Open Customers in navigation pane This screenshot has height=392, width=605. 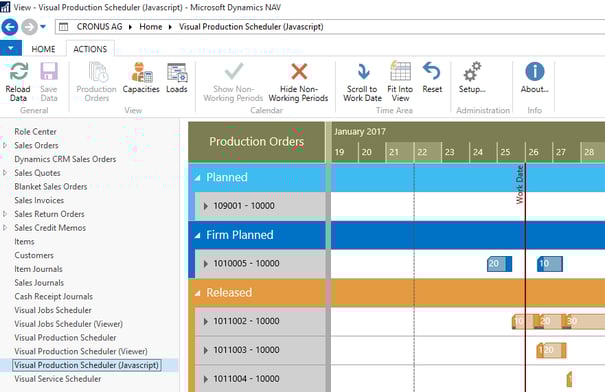pos(34,255)
